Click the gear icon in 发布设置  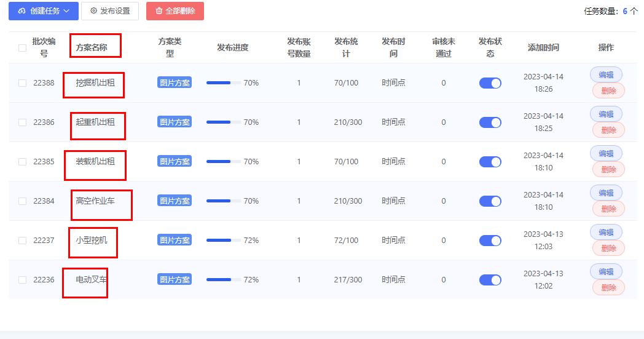click(93, 11)
